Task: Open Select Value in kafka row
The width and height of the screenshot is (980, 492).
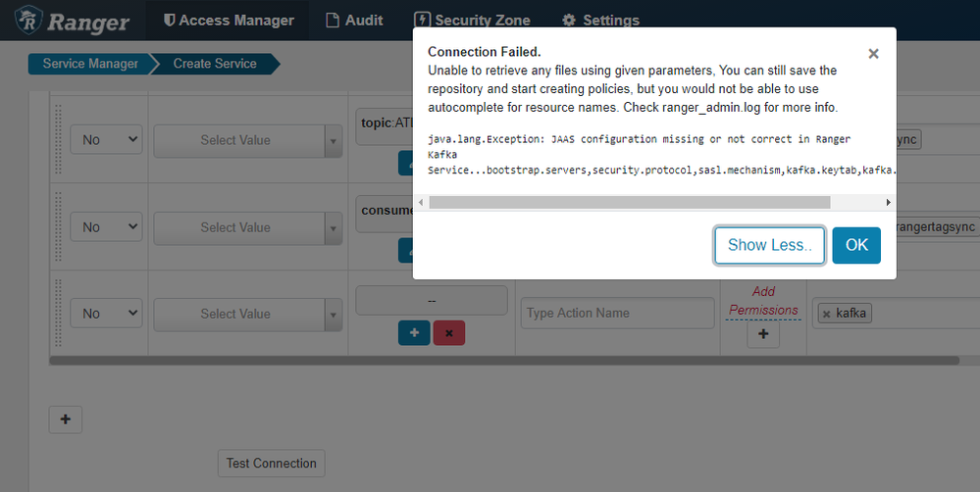Action: click(x=248, y=314)
